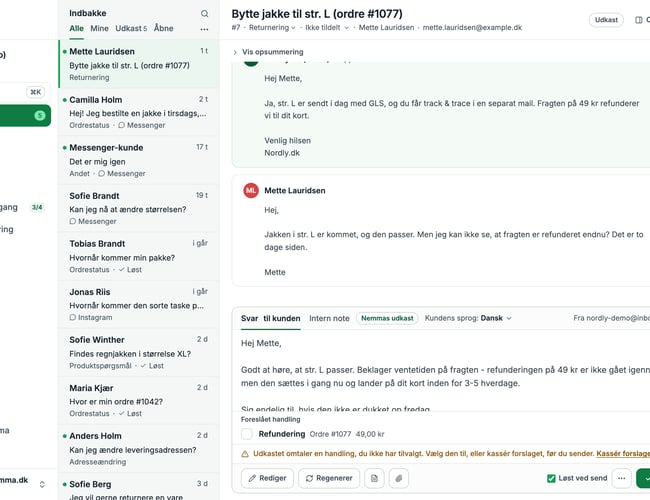Click the account switcher arrows in sidebar
The width and height of the screenshot is (650, 500).
point(42,484)
